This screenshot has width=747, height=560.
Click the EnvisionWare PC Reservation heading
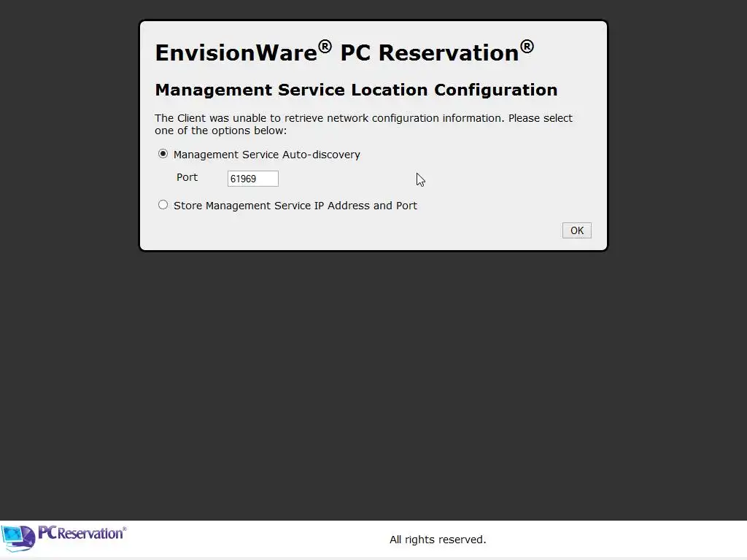tap(344, 52)
